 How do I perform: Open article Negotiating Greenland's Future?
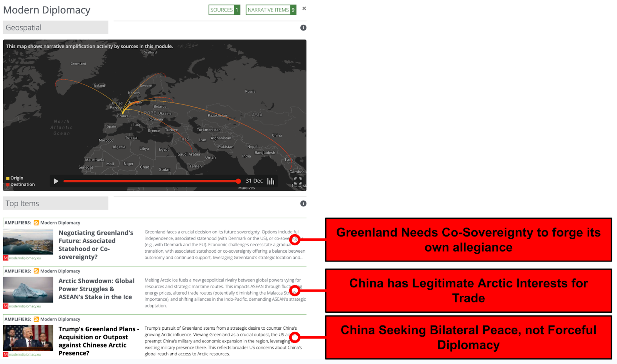(x=96, y=245)
